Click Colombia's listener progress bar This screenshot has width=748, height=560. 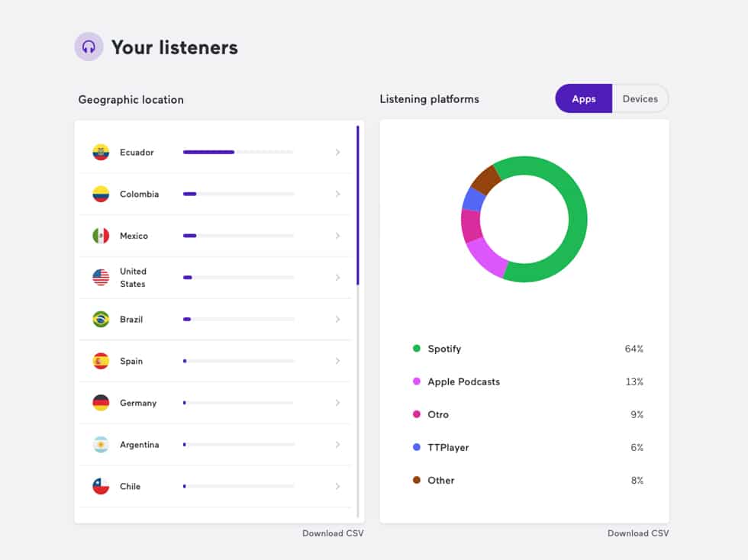click(x=238, y=194)
